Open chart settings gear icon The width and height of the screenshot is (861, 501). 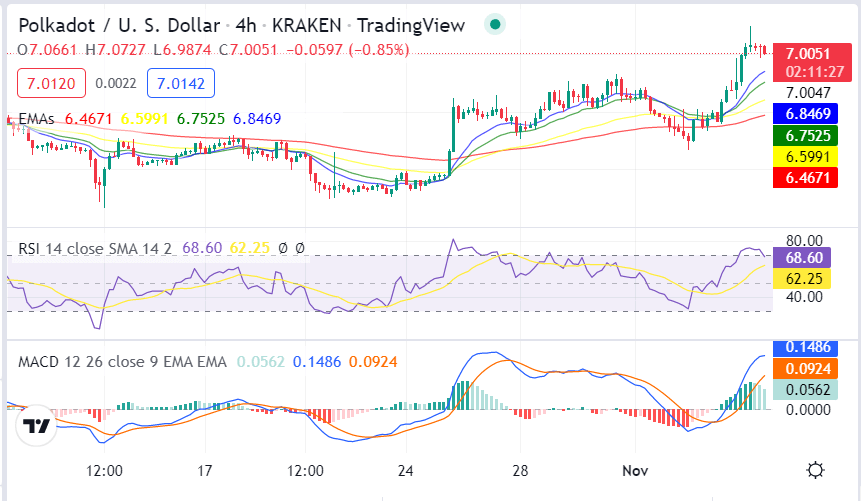[815, 471]
